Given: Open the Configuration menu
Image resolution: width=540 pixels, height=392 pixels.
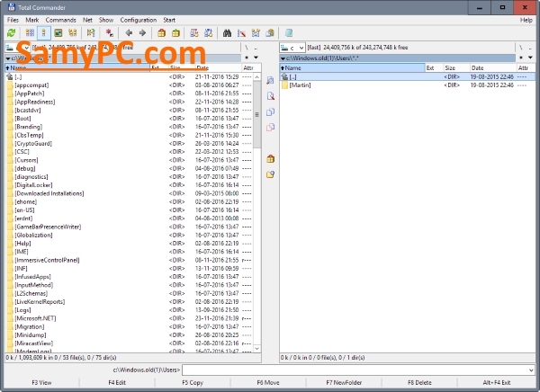Looking at the screenshot, I should (138, 20).
